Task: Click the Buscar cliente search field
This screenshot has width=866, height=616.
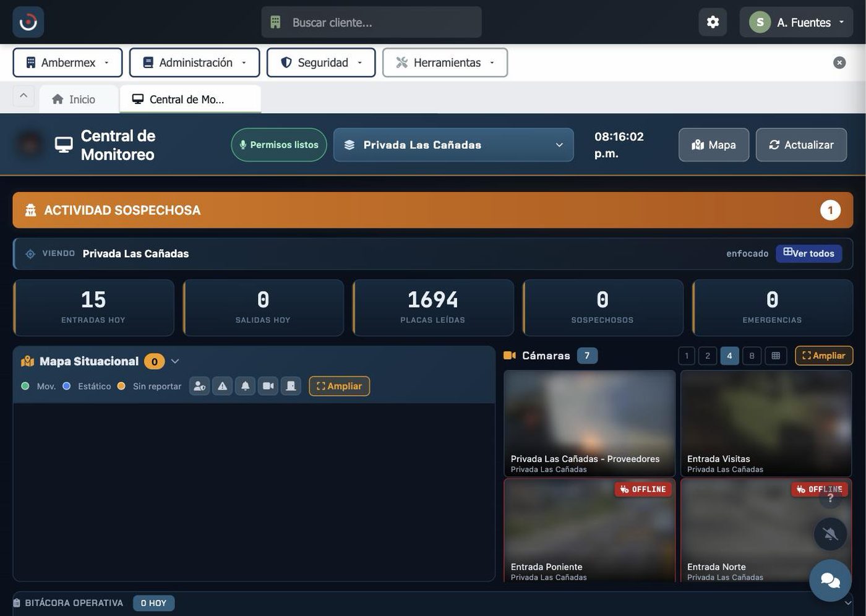Action: click(371, 22)
